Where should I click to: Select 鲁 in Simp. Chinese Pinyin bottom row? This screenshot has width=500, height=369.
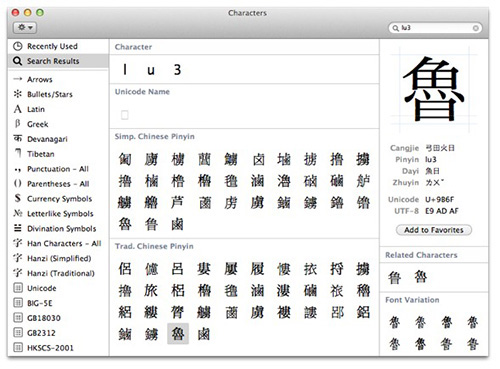(x=151, y=224)
